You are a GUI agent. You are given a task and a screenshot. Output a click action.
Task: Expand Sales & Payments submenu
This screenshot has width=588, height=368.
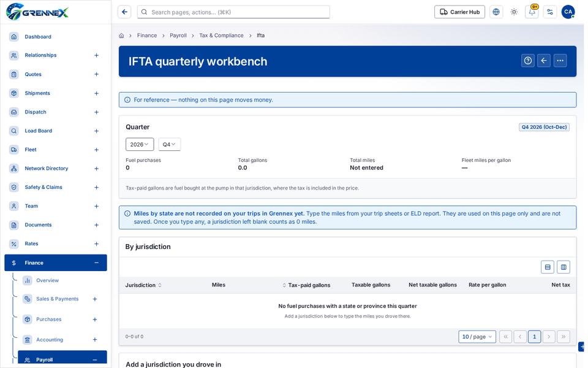(x=95, y=299)
